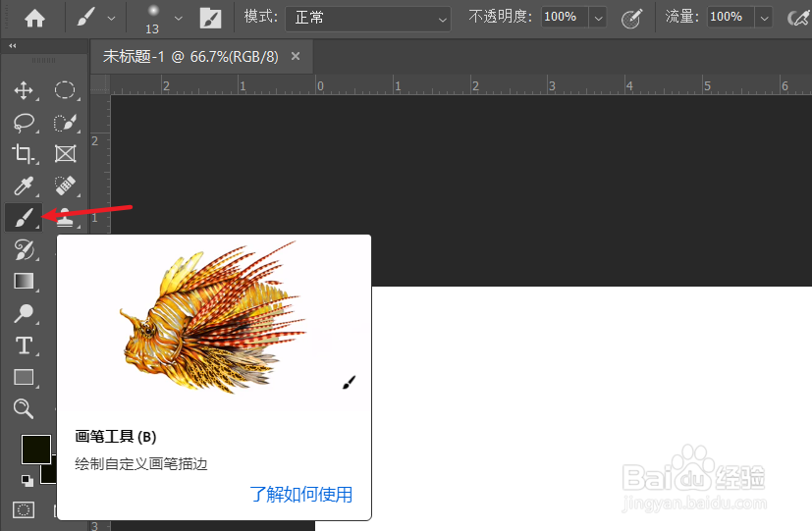Image resolution: width=812 pixels, height=531 pixels.
Task: Select the Quick Selection tool
Action: tap(65, 123)
